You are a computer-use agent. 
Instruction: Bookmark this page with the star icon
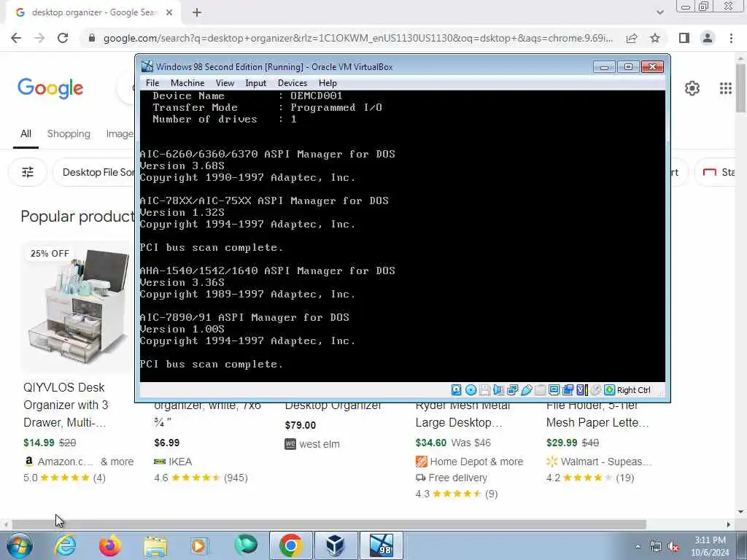point(655,38)
